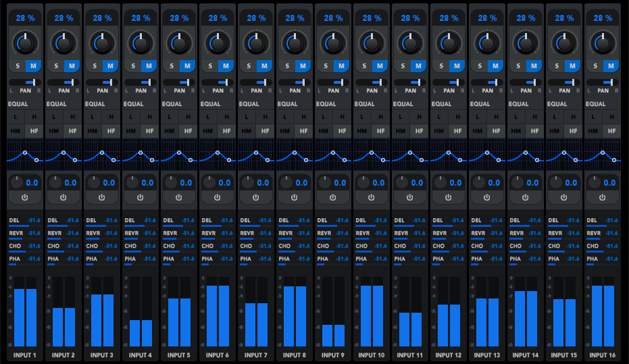Image resolution: width=629 pixels, height=364 pixels.
Task: Click the large volume knob on INPUT 3
Action: (102, 44)
